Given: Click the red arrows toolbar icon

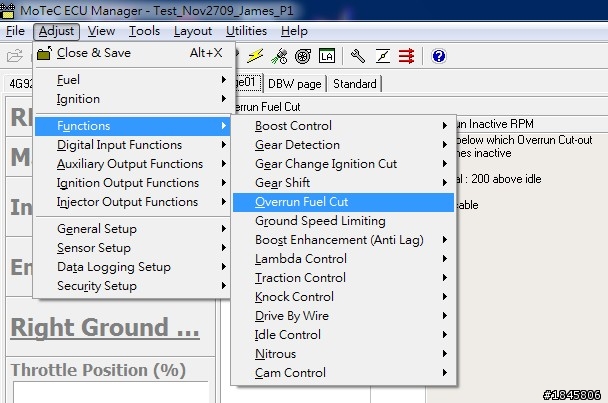Looking at the screenshot, I should click(406, 56).
